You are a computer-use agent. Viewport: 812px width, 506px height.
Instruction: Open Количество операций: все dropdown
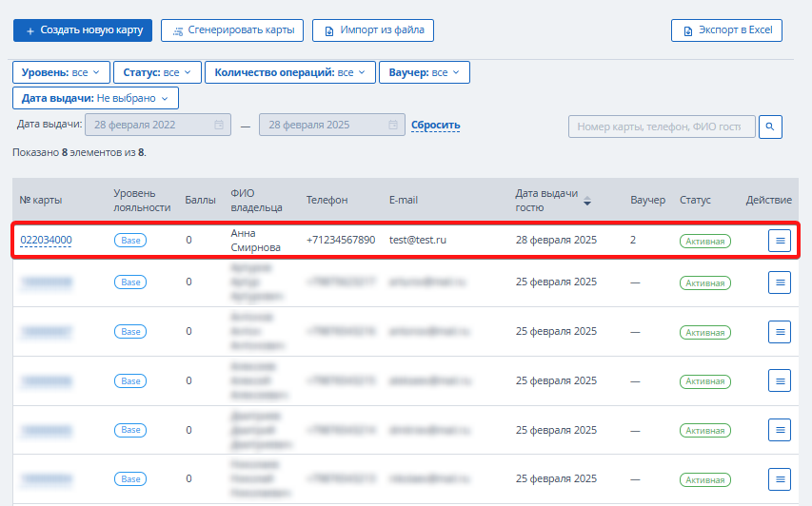pyautogui.click(x=290, y=72)
